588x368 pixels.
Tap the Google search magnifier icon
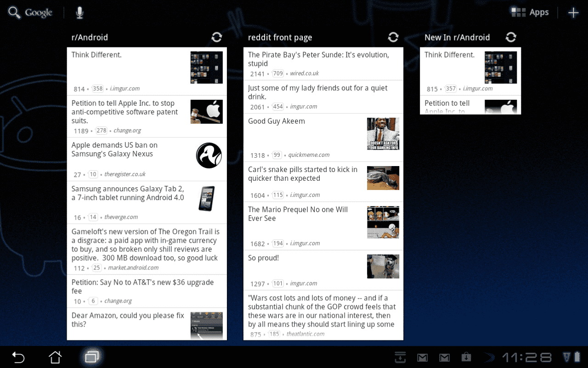[x=15, y=13]
